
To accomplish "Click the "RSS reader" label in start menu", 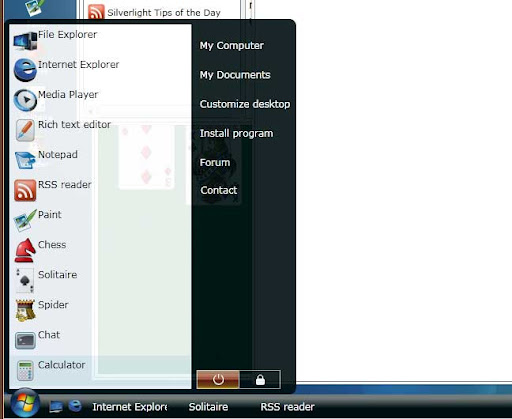I will coord(65,185).
